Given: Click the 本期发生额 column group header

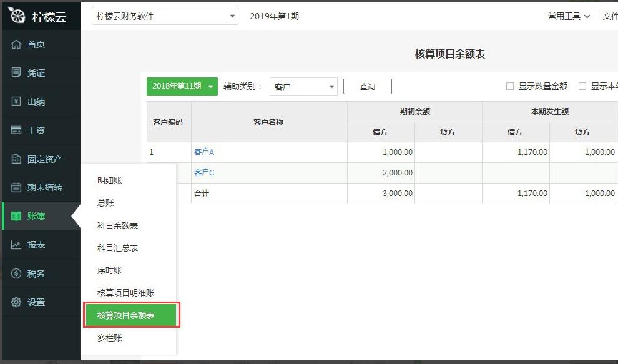Looking at the screenshot, I should coord(550,112).
